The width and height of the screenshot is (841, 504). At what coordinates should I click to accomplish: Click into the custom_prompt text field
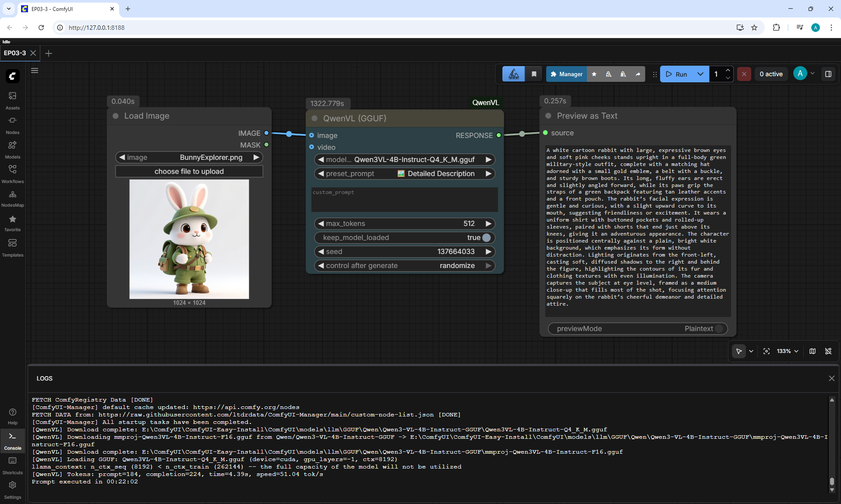click(x=404, y=200)
